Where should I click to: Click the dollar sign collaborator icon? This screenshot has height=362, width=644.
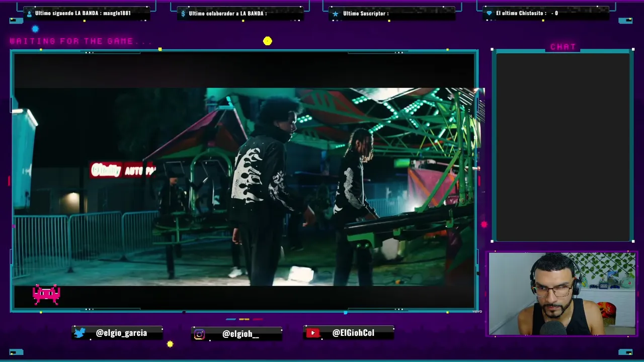tap(184, 14)
